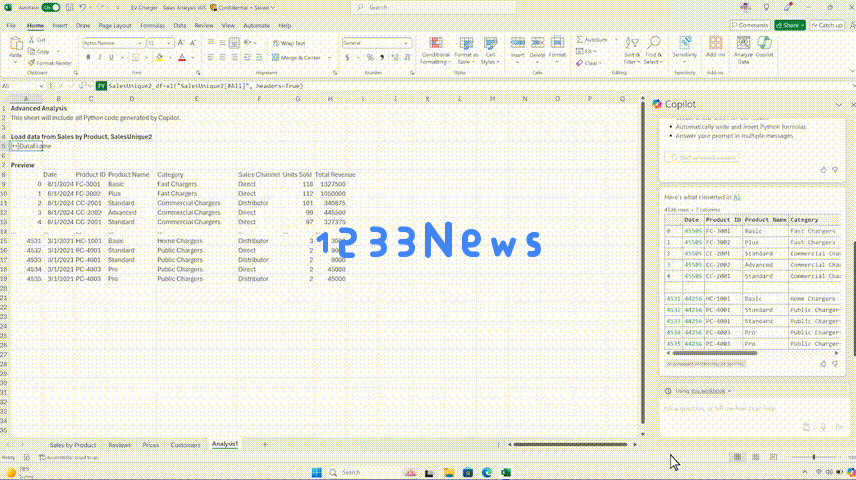Open the Insert ribbon tab
856x480 pixels.
[x=60, y=26]
